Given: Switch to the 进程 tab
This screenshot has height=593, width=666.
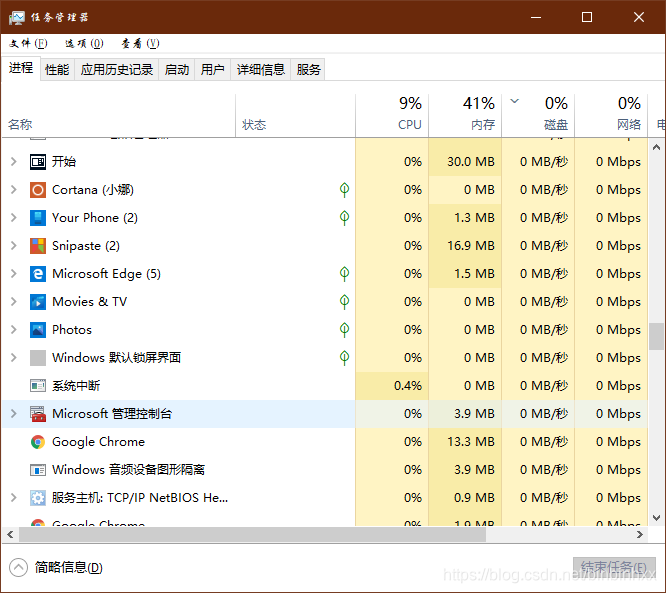Looking at the screenshot, I should pyautogui.click(x=21, y=68).
